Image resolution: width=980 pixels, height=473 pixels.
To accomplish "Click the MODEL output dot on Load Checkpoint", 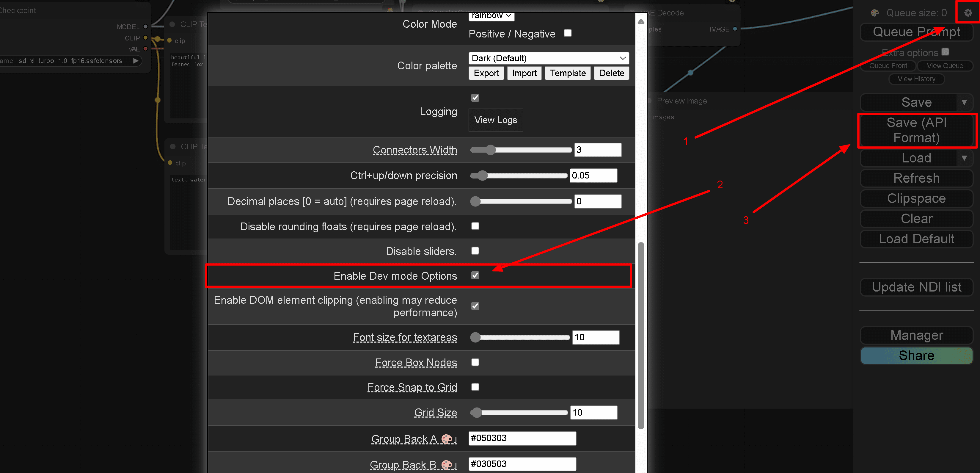I will coord(145,27).
